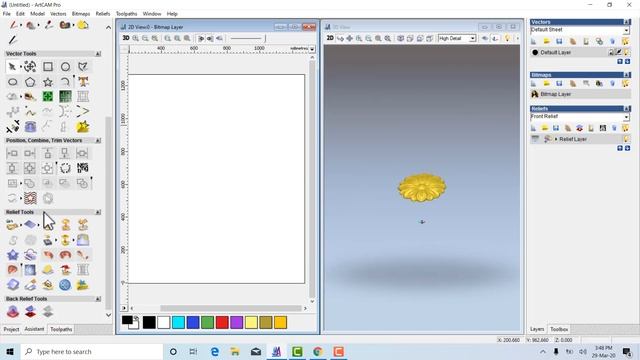Open the Default Sheet dropdown

coord(627,30)
